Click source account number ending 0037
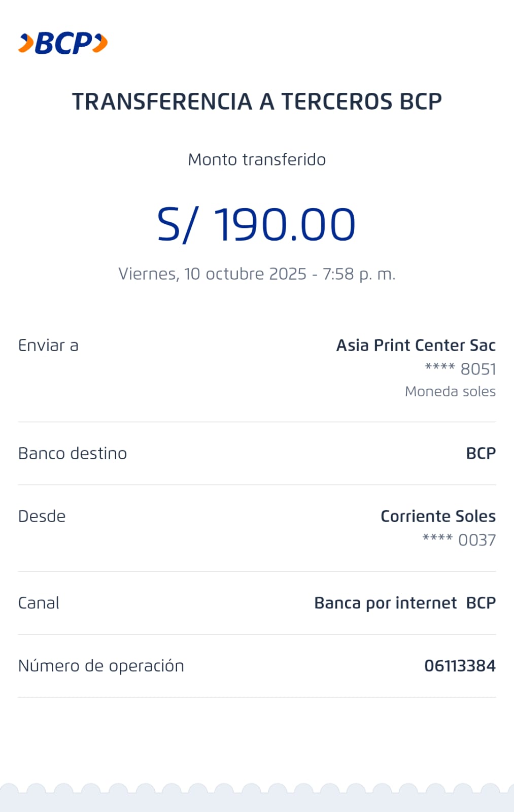 point(459,540)
